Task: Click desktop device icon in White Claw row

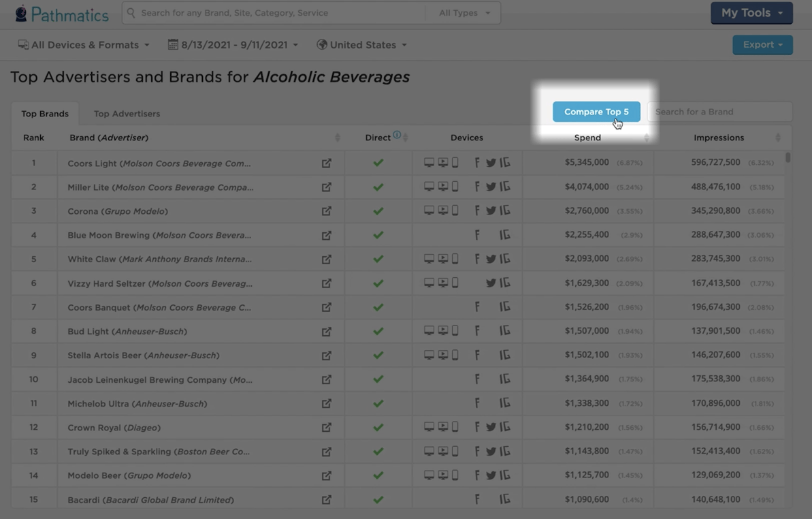Action: 429,258
